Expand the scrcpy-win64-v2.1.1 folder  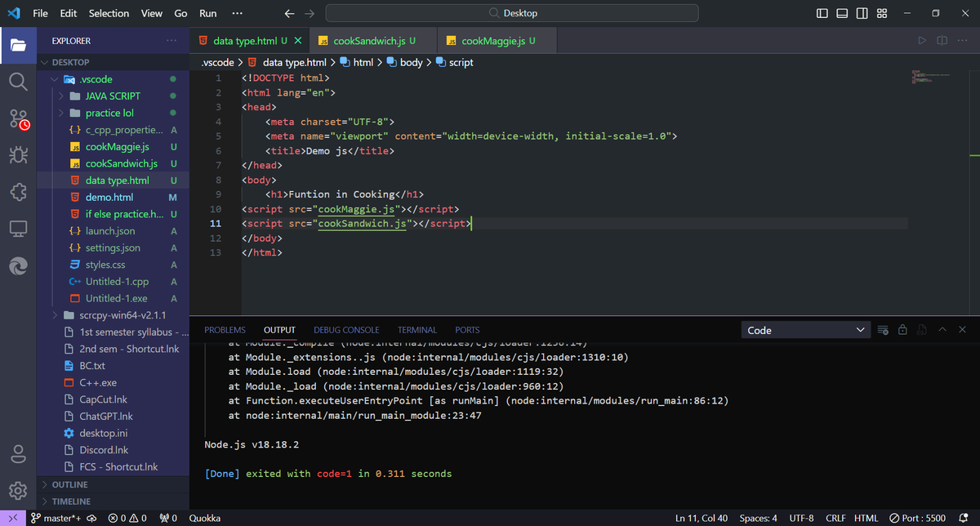click(x=113, y=315)
